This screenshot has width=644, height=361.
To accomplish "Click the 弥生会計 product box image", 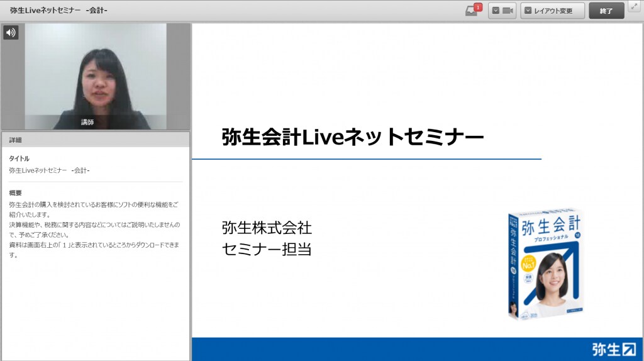I will pos(546,264).
